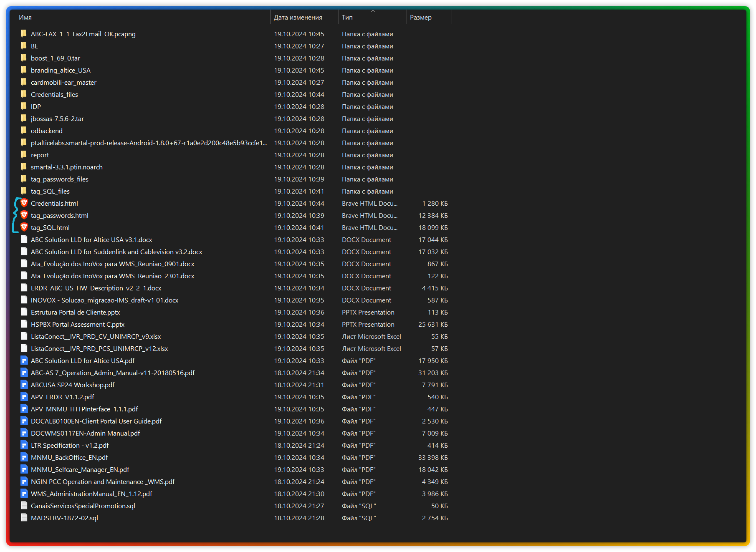
Task: Select the Credentials_files folder icon
Action: [24, 94]
